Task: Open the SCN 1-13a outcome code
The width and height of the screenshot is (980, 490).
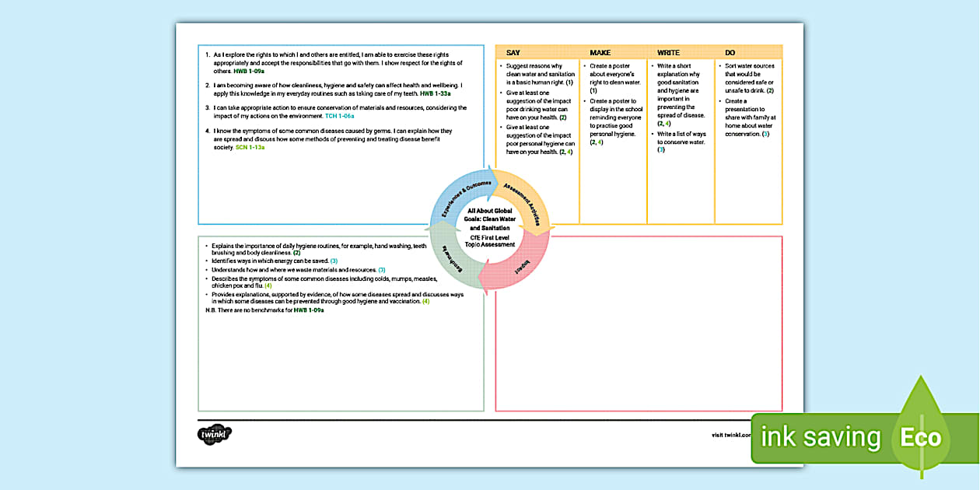Action: (250, 147)
